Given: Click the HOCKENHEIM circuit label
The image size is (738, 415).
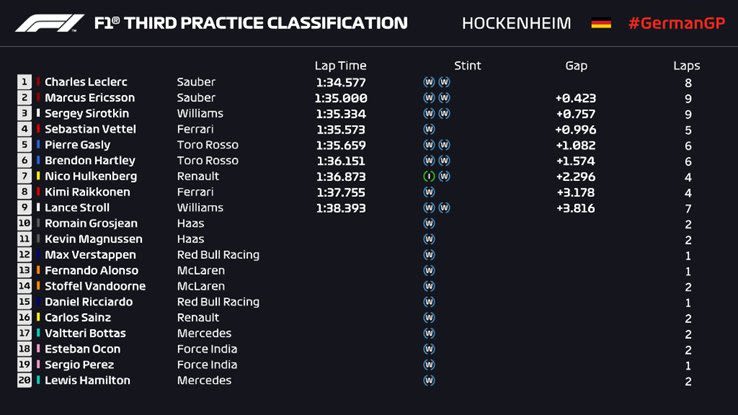Looking at the screenshot, I should click(518, 22).
